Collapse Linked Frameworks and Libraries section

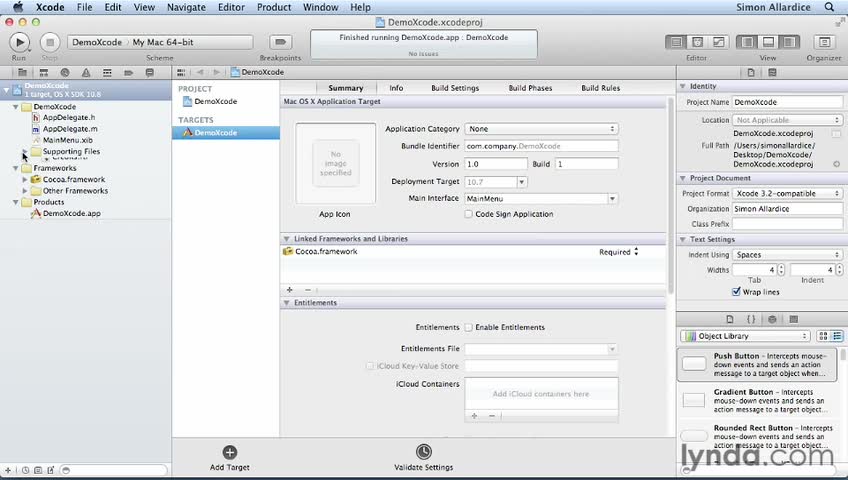[x=287, y=239]
